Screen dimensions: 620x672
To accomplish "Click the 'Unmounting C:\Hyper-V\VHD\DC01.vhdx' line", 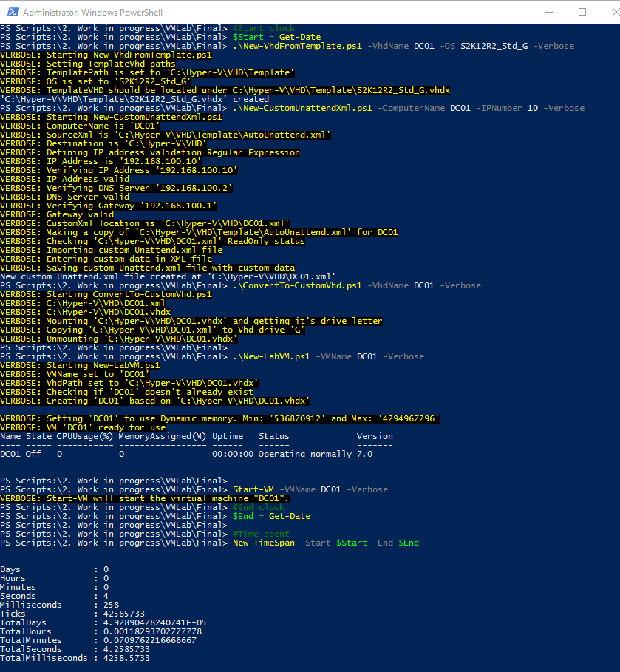I will click(119, 339).
